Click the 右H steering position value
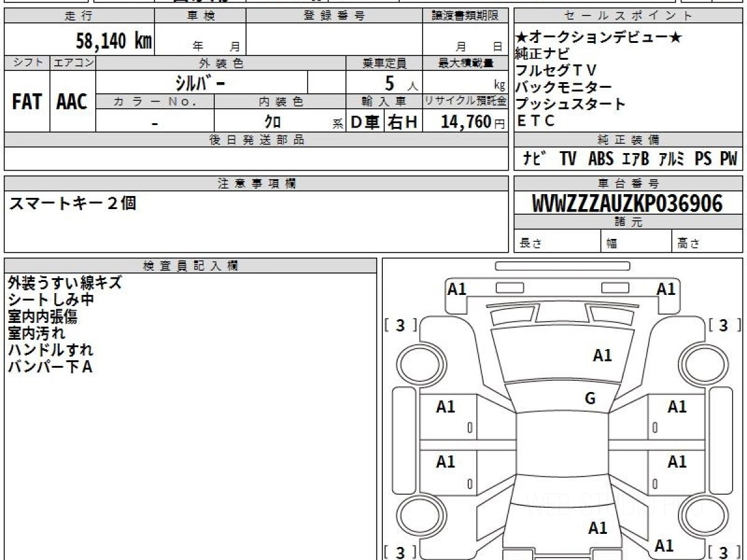Screen dimensions: 747x560 [x=403, y=122]
